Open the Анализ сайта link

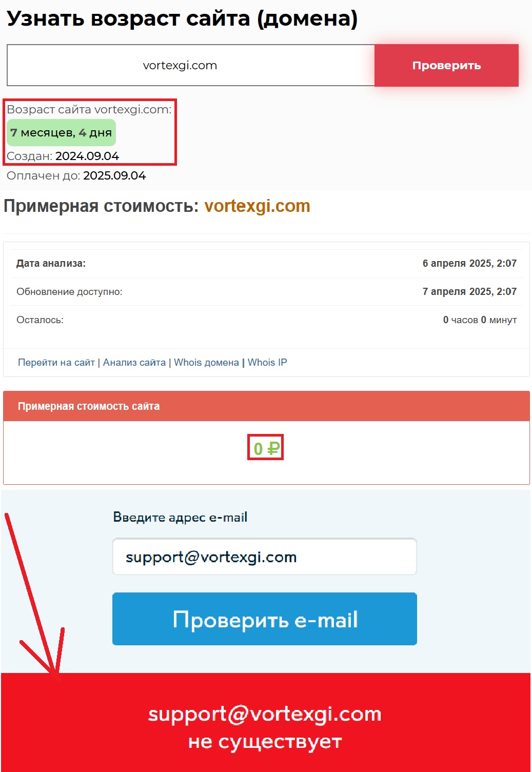tap(134, 363)
